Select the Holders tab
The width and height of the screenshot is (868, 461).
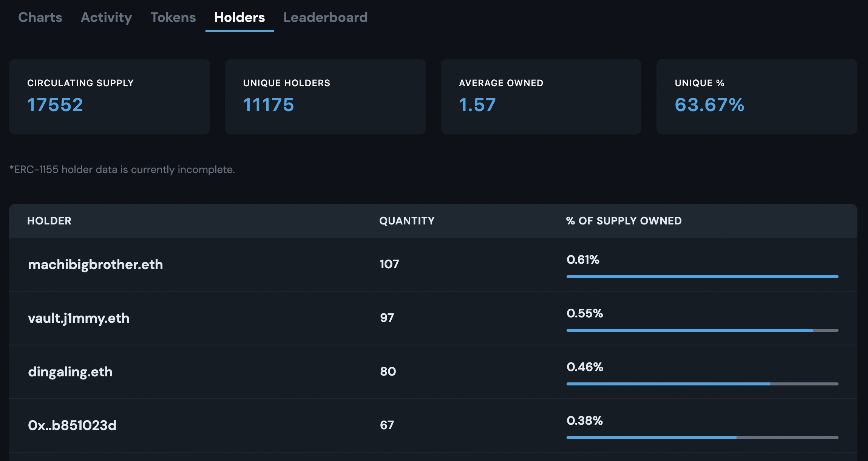(x=239, y=17)
